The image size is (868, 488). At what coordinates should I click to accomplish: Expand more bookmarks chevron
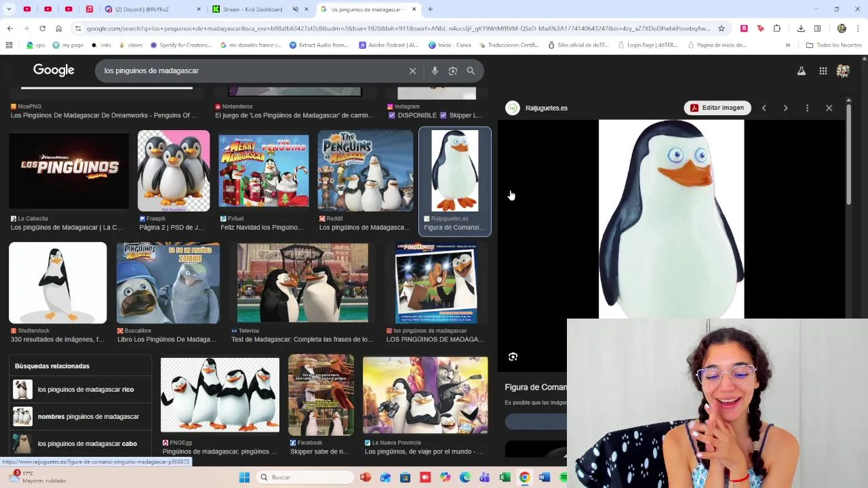[x=787, y=45]
